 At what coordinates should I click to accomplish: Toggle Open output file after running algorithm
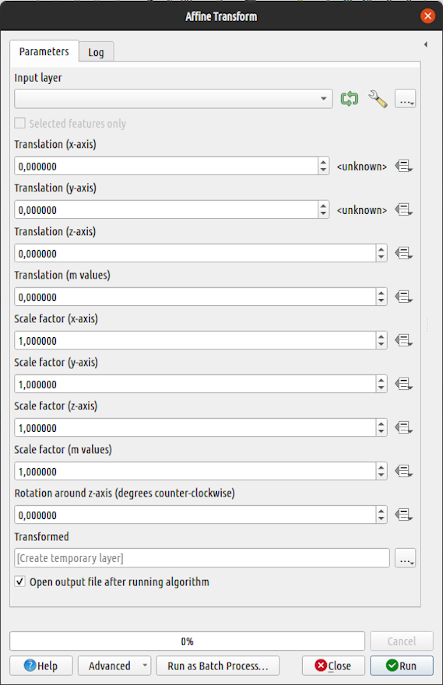click(x=20, y=581)
